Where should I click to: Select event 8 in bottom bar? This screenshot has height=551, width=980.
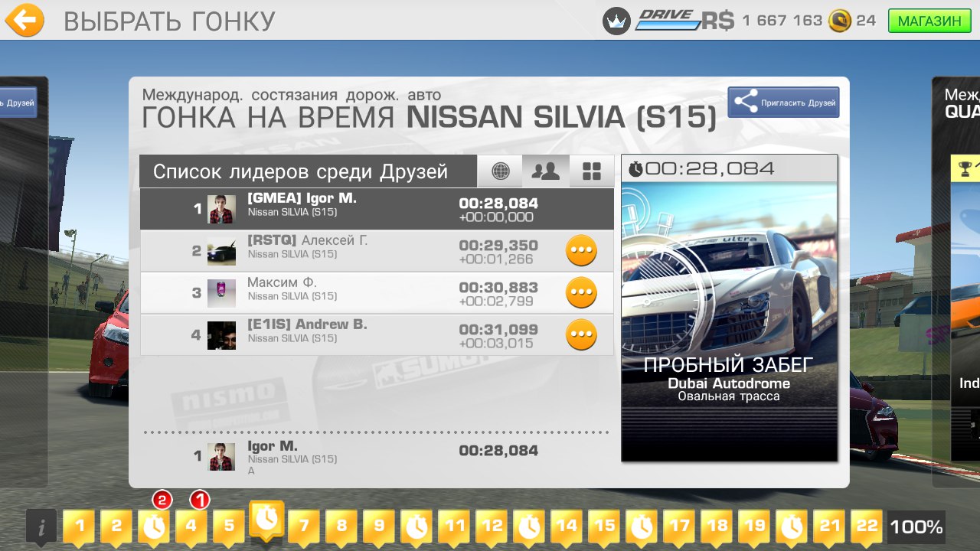[341, 527]
